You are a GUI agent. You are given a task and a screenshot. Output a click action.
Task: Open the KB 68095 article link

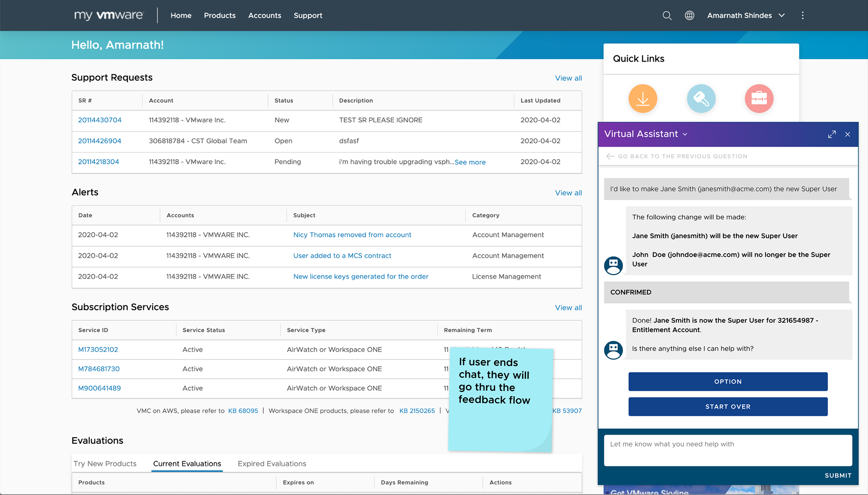click(243, 411)
